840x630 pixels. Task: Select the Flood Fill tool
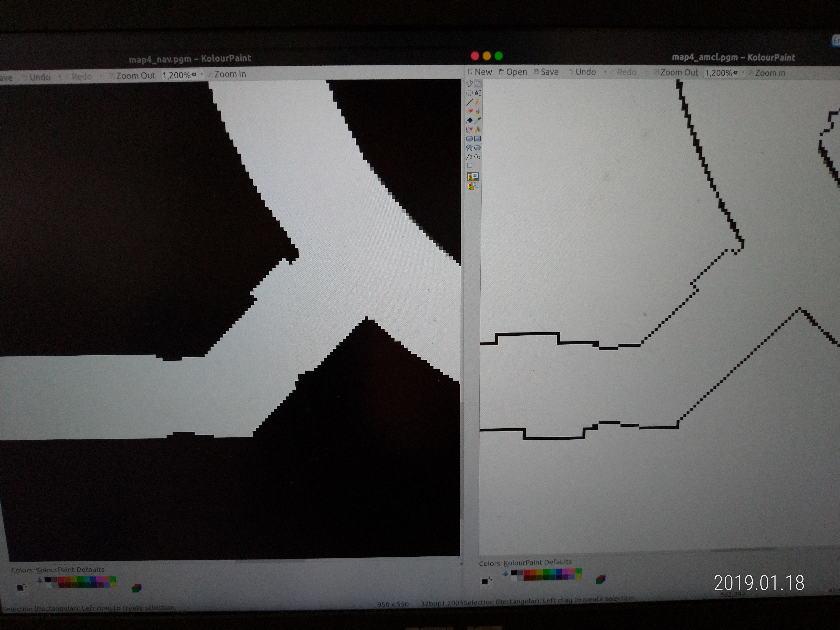coord(469,120)
